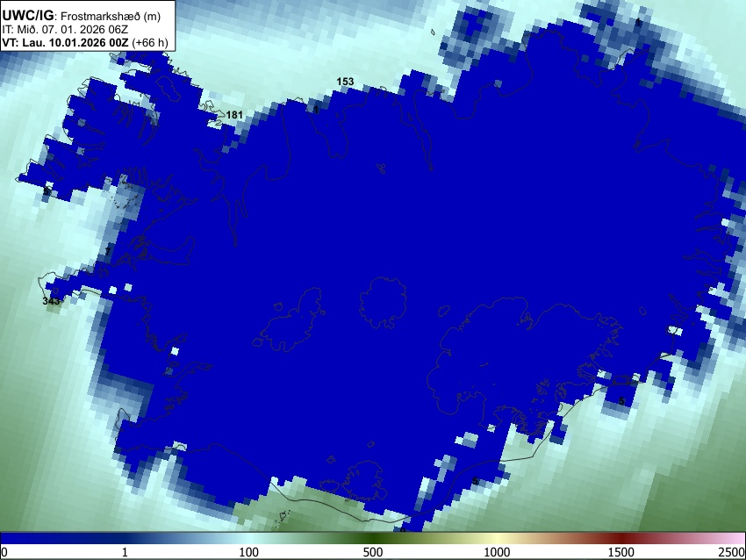This screenshot has height=560, width=746.
Task: Click the color scale label '100'
Action: click(248, 552)
